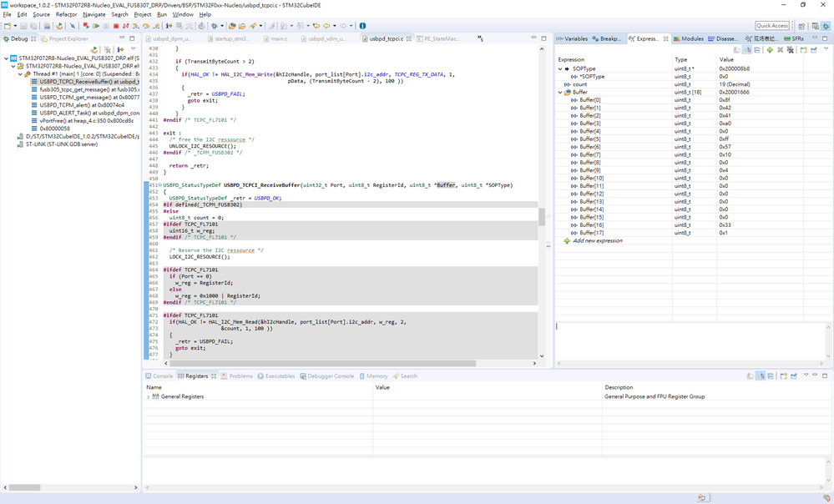This screenshot has height=504, width=834.
Task: Click the editor horizontal scrollbar
Action: [323, 364]
